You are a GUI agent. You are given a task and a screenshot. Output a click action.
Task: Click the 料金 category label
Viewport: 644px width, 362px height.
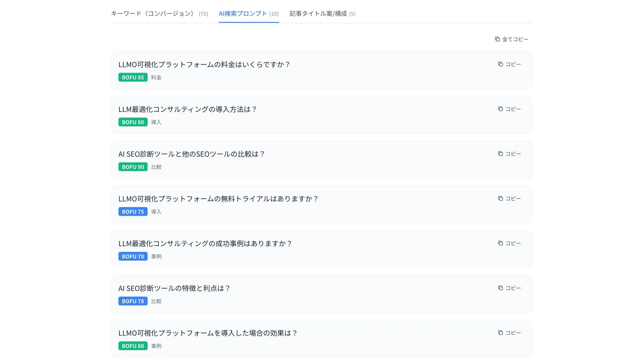156,77
